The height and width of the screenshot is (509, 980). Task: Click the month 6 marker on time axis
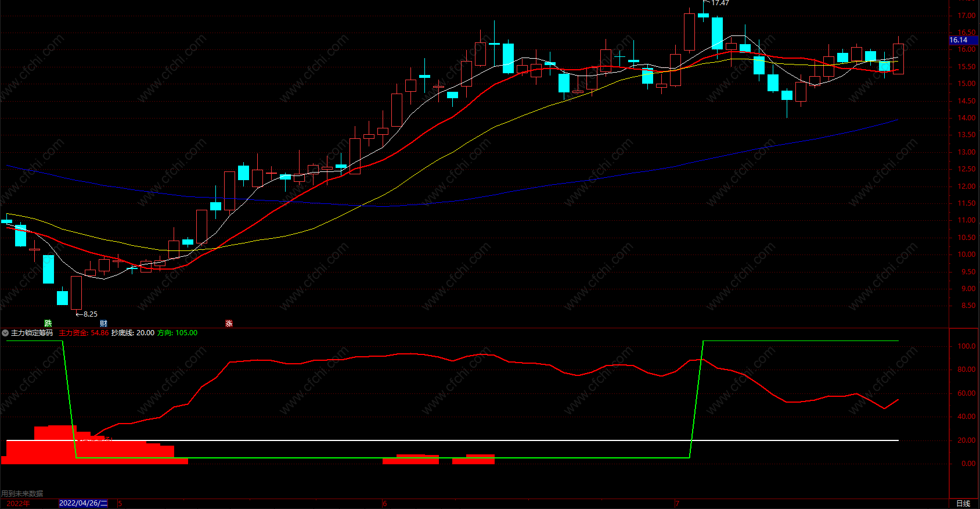384,503
